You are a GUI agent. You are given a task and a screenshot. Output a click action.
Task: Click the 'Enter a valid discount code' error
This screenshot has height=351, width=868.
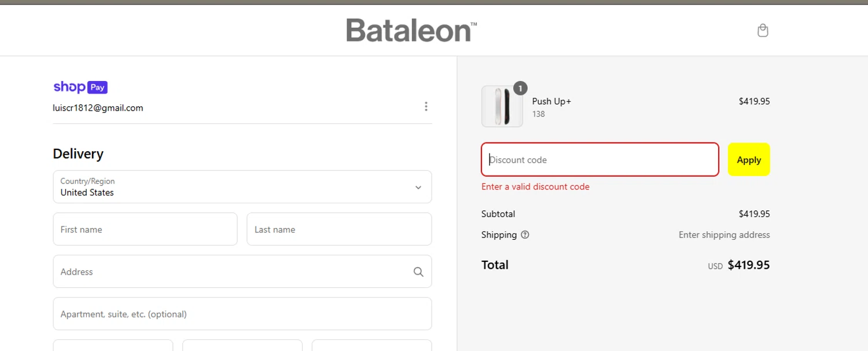[x=535, y=187]
